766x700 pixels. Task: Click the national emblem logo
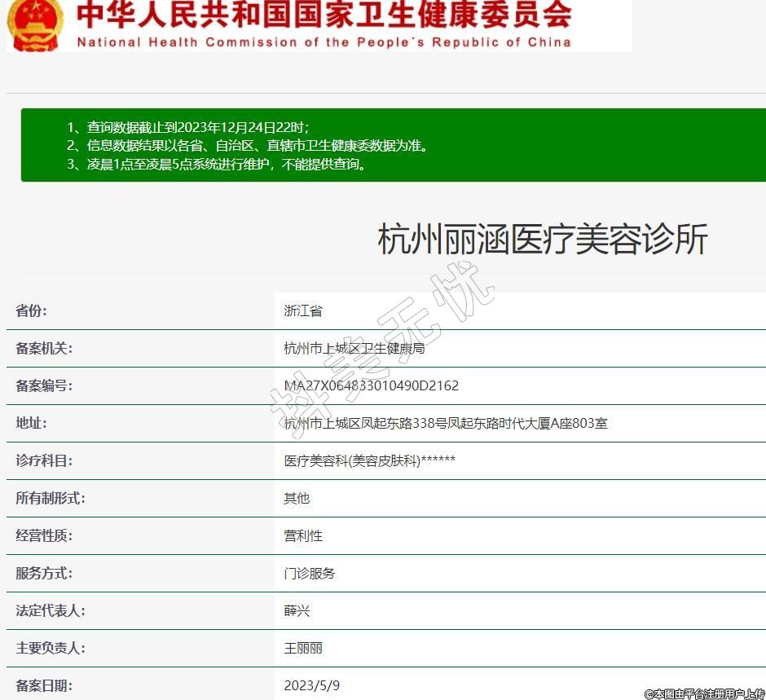(x=34, y=23)
